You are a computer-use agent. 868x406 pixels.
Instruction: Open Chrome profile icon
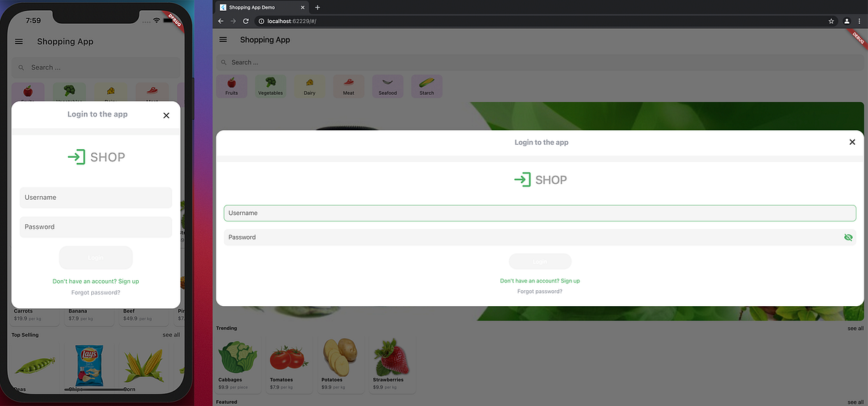pyautogui.click(x=846, y=21)
